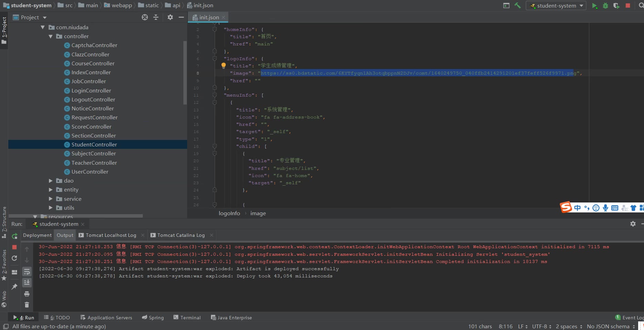The height and width of the screenshot is (330, 644).
Task: Open Terminal tool window
Action: click(x=187, y=318)
